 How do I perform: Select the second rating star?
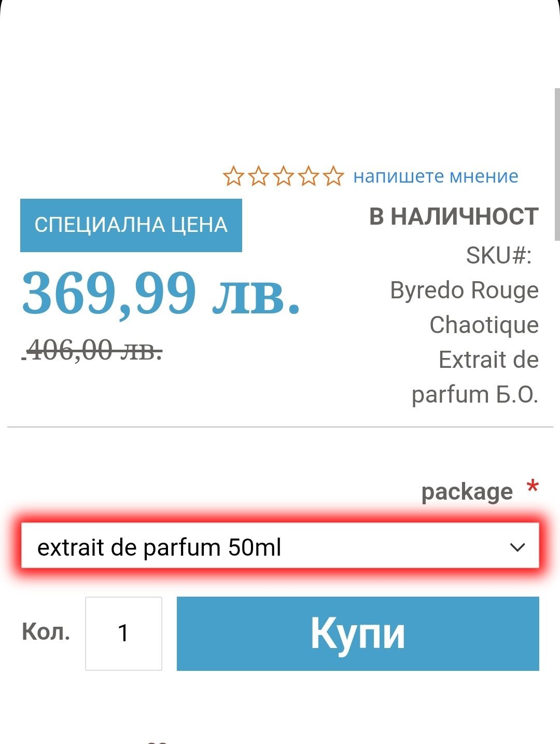click(x=258, y=176)
